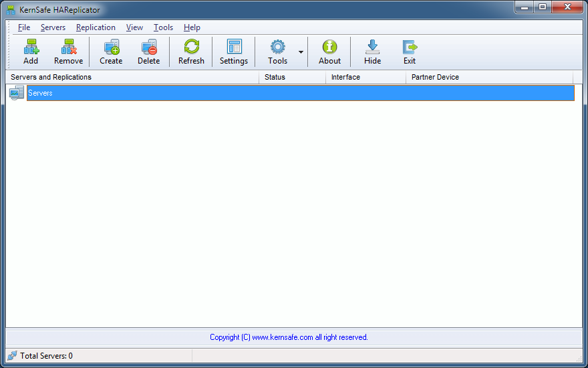Select the Servers tree row
This screenshot has height=368, width=588.
(x=301, y=93)
